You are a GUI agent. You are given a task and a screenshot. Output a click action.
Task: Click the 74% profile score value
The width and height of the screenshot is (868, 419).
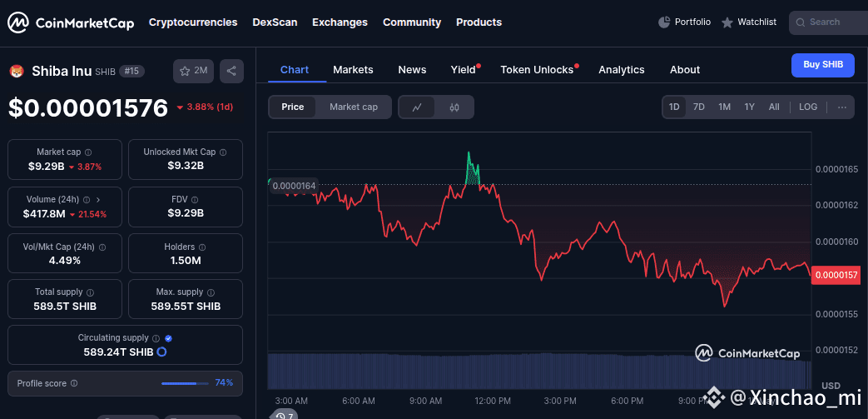(x=224, y=383)
